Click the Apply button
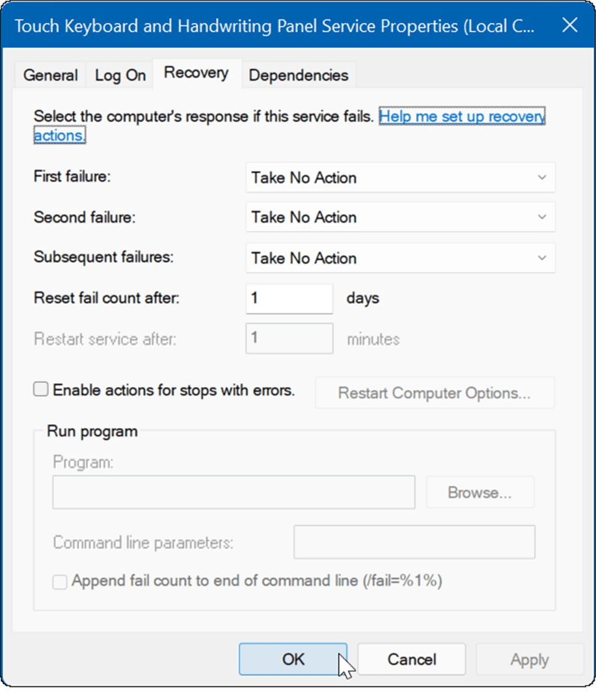The width and height of the screenshot is (596, 700). click(530, 660)
